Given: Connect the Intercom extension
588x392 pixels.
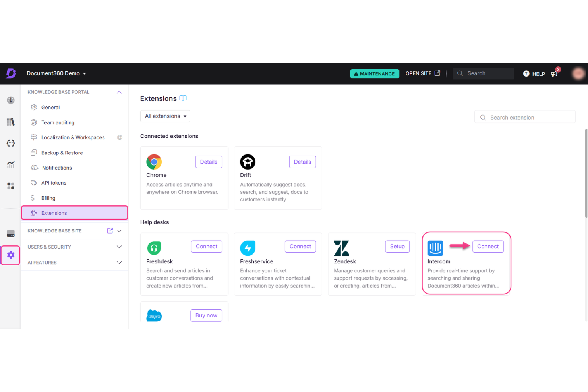Looking at the screenshot, I should pyautogui.click(x=488, y=246).
